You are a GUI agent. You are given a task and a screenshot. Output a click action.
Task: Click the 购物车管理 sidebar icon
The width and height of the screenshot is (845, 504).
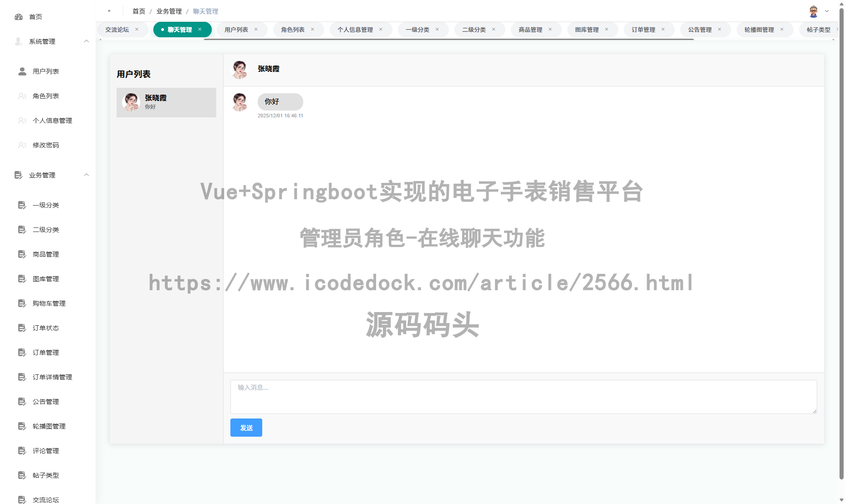pos(22,303)
